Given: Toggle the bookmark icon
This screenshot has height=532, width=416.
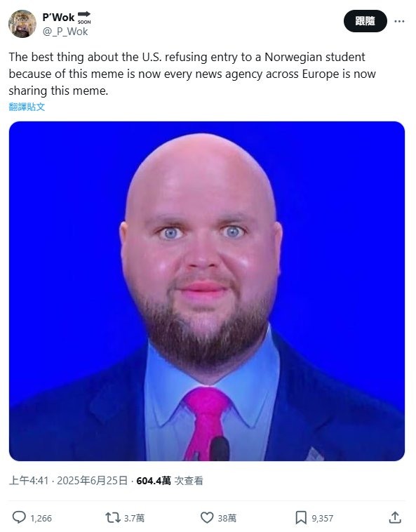Looking at the screenshot, I should point(301,518).
